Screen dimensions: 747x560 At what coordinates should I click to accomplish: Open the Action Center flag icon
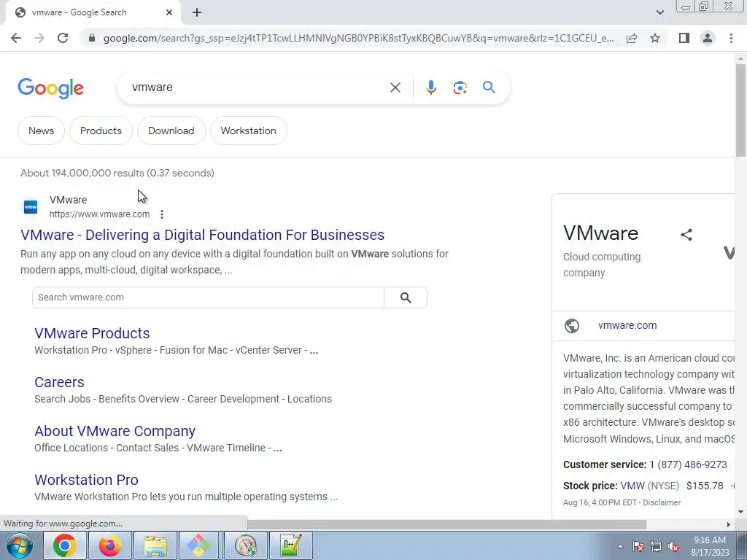point(638,547)
